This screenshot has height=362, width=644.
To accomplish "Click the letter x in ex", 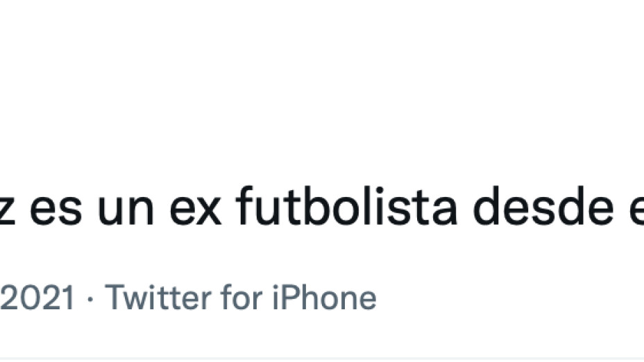I will pyautogui.click(x=209, y=212).
